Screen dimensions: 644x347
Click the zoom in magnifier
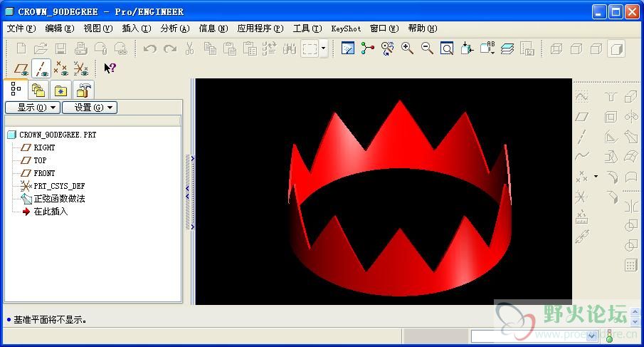point(407,48)
